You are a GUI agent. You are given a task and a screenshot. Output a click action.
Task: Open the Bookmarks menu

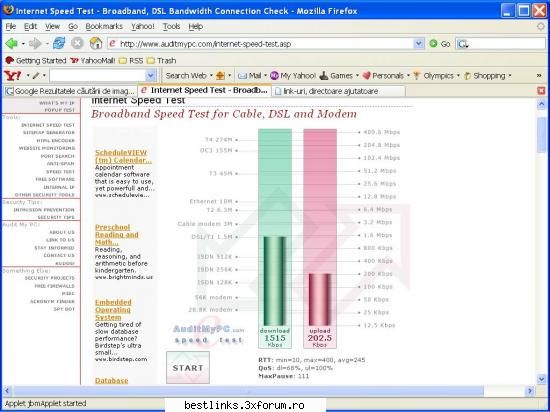point(104,27)
